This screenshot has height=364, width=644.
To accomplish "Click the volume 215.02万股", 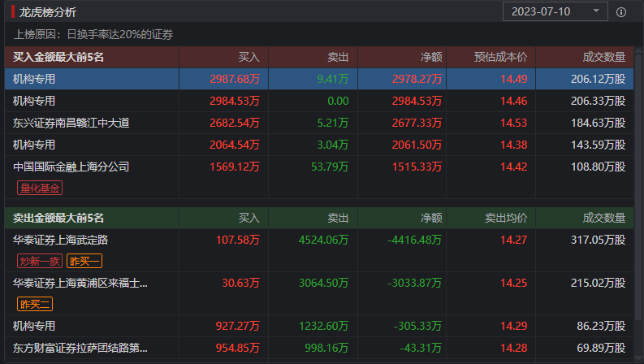I will coord(598,283).
